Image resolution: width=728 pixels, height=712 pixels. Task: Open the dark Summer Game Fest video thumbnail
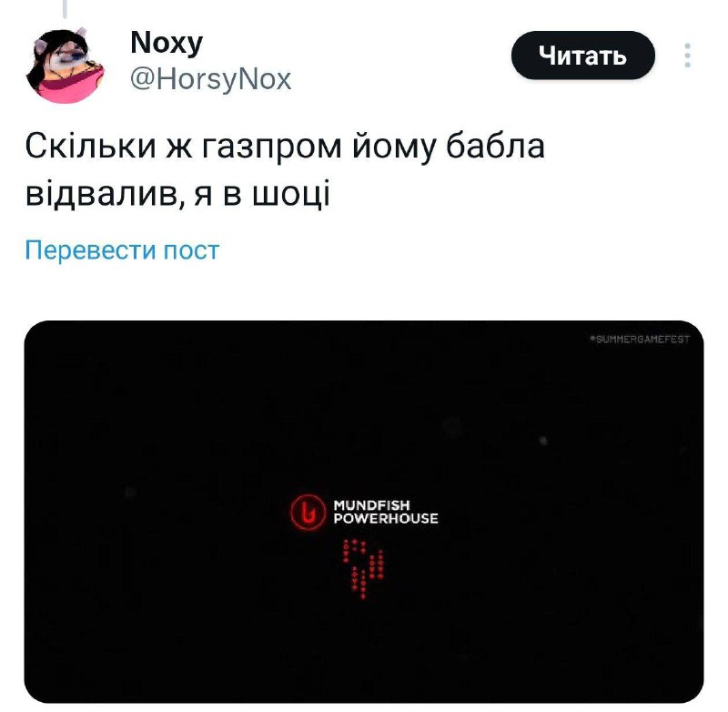363,512
